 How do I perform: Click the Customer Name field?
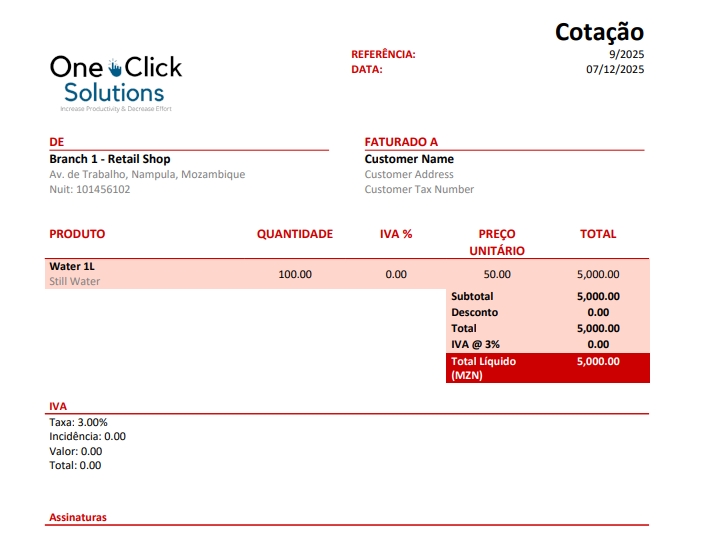409,159
